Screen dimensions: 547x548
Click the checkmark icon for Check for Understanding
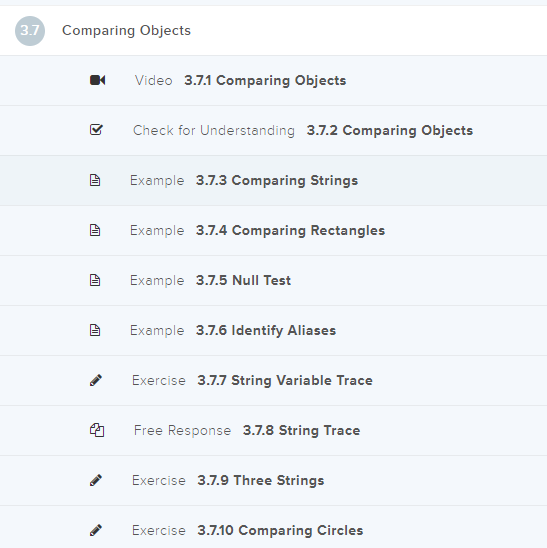[96, 130]
